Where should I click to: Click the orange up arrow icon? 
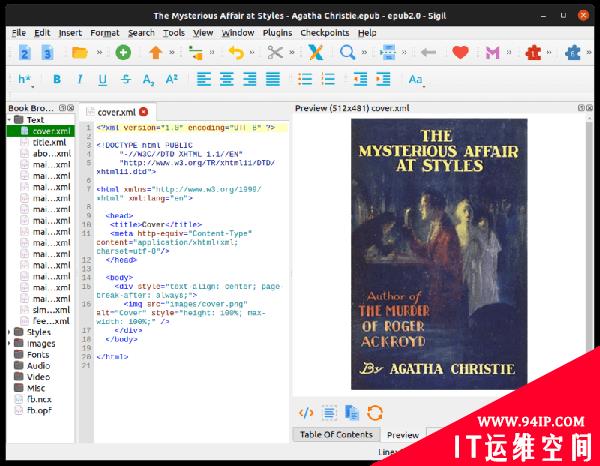tap(156, 52)
